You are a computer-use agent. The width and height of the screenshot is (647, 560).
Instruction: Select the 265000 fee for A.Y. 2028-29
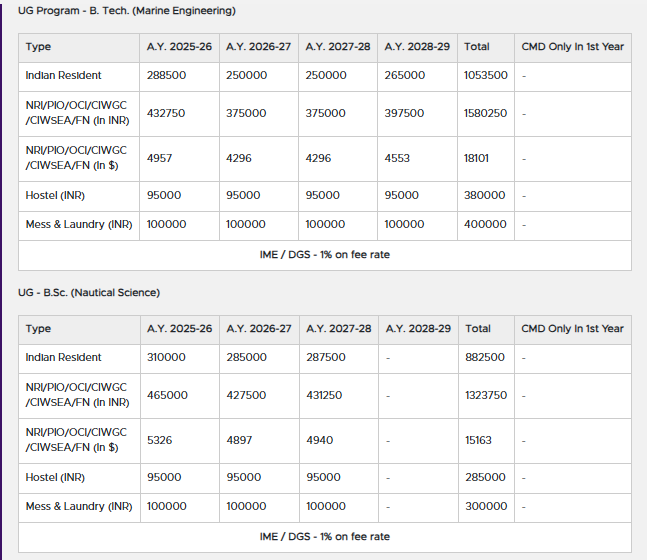click(x=405, y=76)
